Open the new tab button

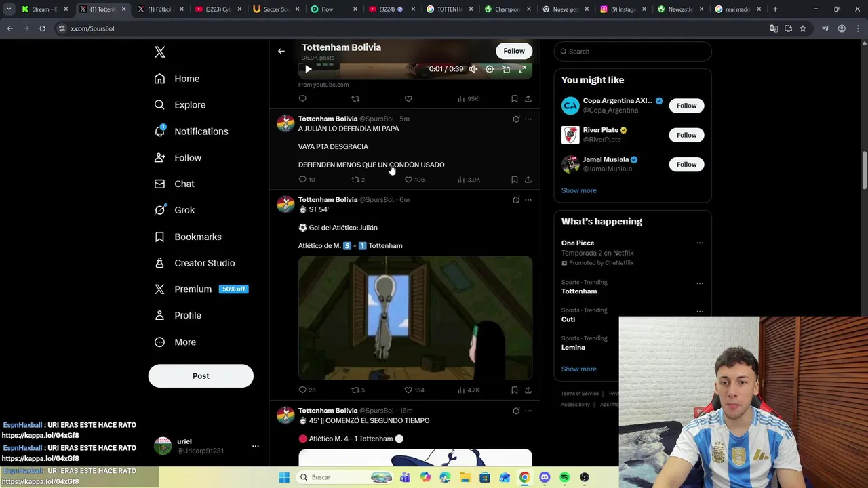[x=775, y=9]
